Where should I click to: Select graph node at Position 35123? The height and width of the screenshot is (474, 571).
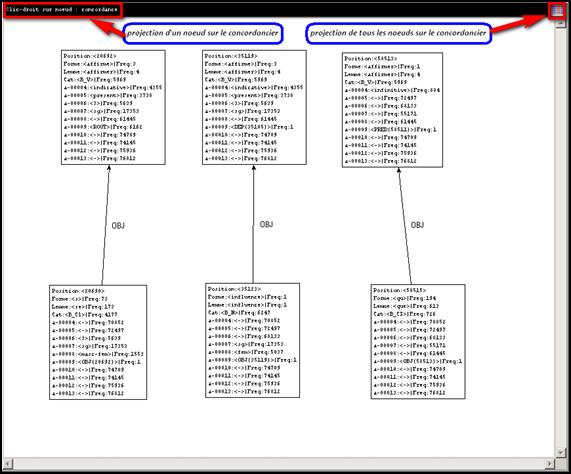252,340
